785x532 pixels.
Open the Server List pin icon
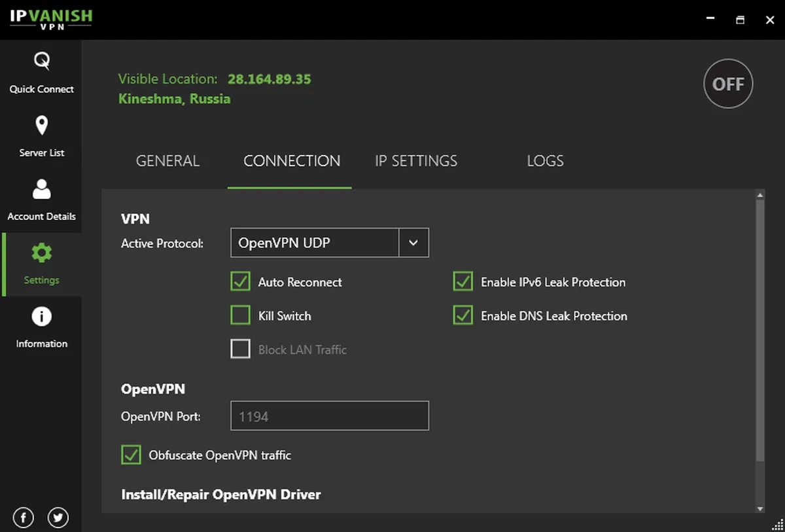[41, 126]
